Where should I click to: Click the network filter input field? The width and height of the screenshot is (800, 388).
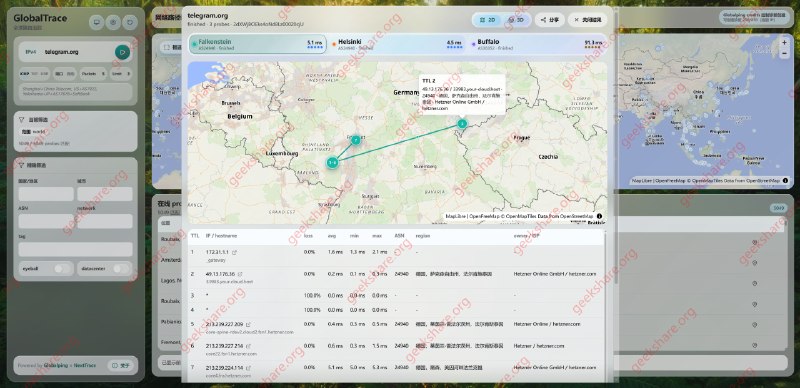click(x=105, y=221)
